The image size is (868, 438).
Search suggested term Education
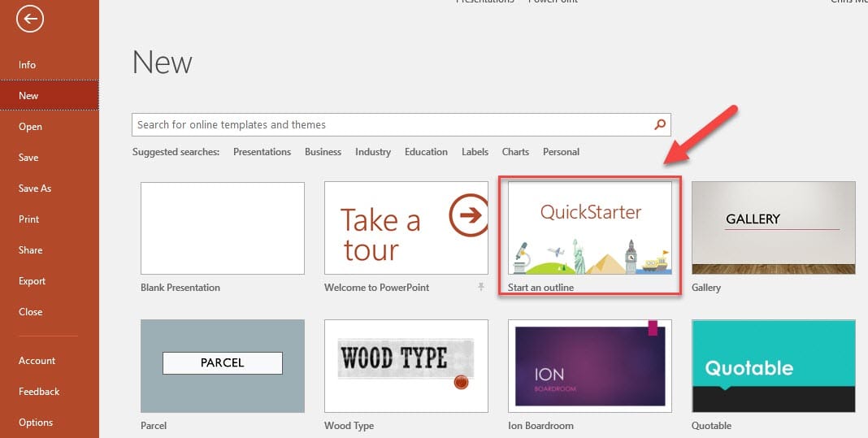tap(426, 152)
